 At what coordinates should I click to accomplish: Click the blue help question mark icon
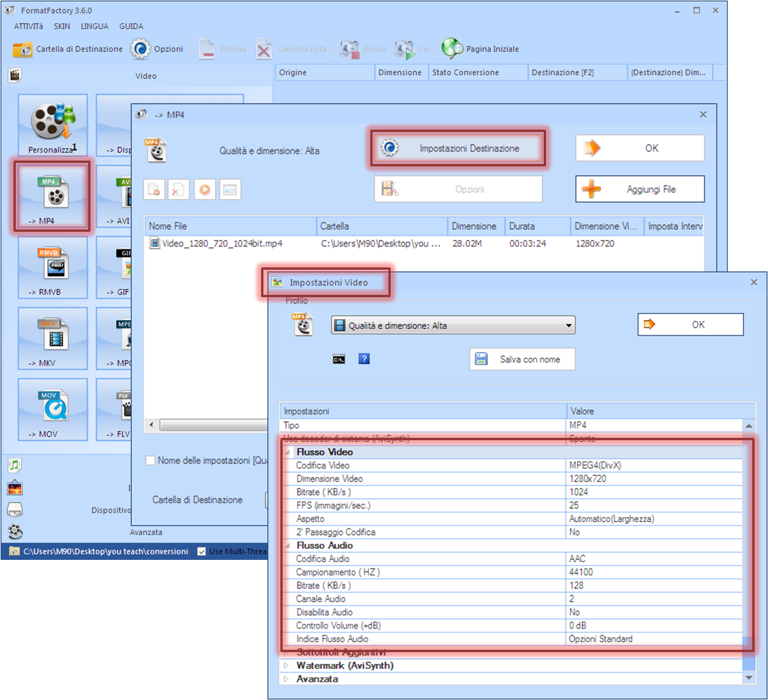(364, 359)
